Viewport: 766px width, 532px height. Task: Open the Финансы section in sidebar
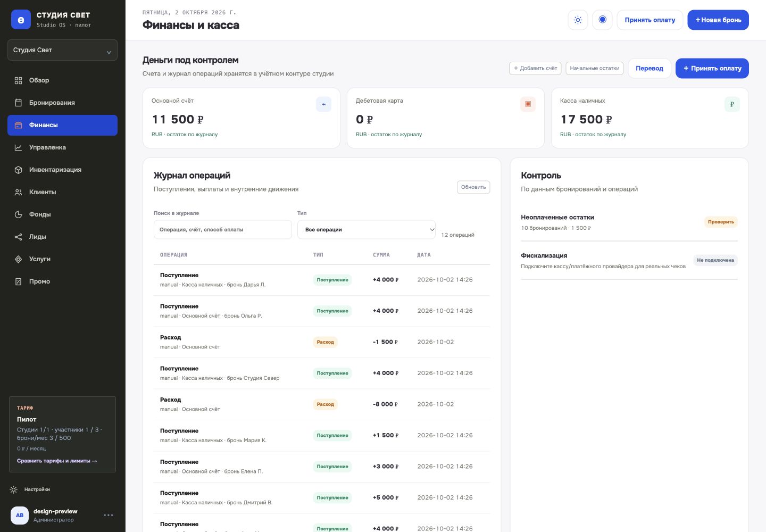62,125
